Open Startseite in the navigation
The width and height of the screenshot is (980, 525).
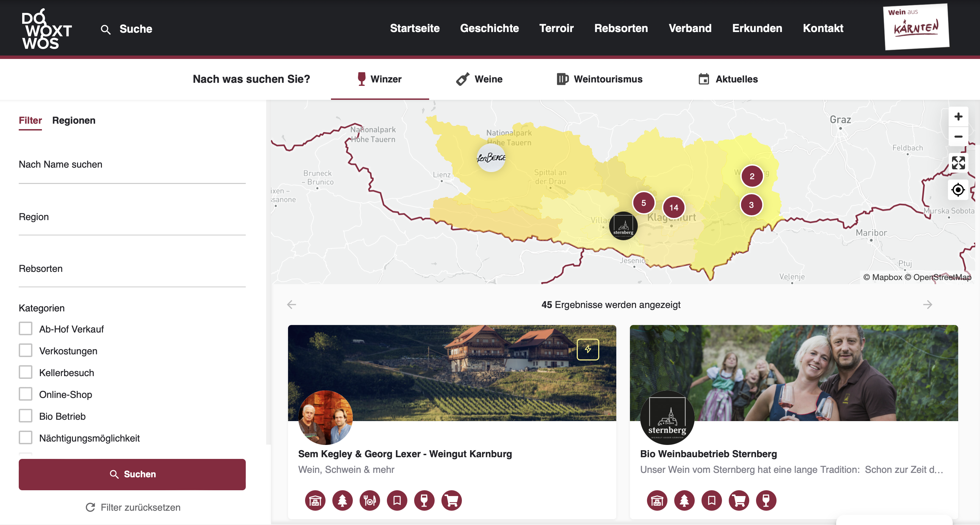coord(415,28)
